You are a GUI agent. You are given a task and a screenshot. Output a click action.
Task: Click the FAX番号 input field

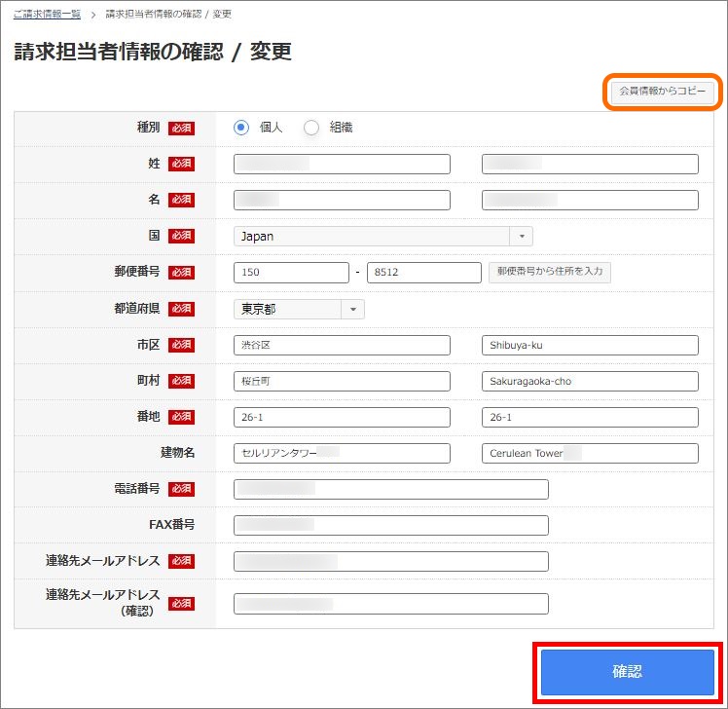click(391, 526)
